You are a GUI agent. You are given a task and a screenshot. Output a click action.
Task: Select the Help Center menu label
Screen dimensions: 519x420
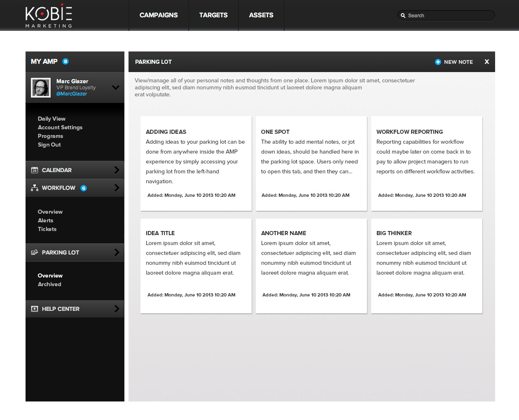tap(61, 309)
